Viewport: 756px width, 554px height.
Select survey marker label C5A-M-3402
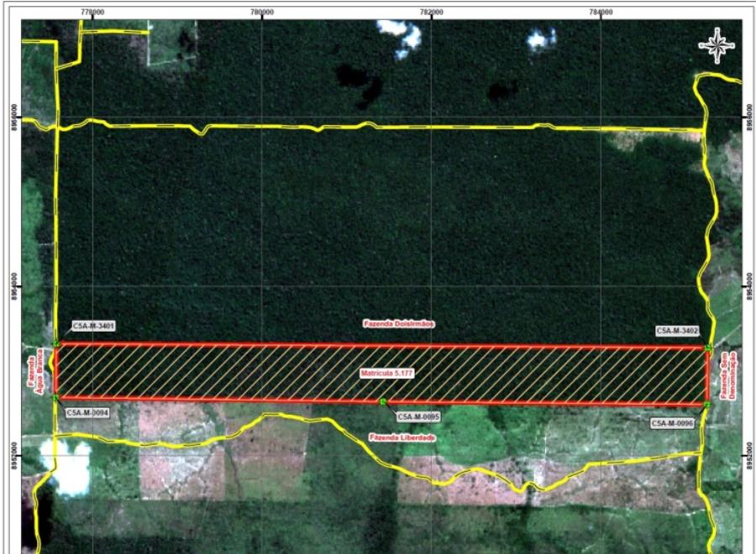point(677,331)
